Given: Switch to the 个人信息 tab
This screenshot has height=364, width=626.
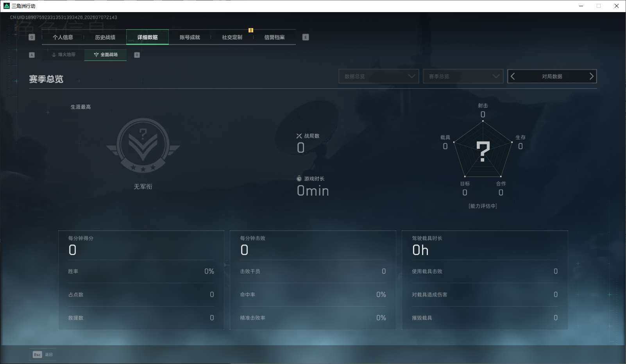Looking at the screenshot, I should (x=63, y=37).
